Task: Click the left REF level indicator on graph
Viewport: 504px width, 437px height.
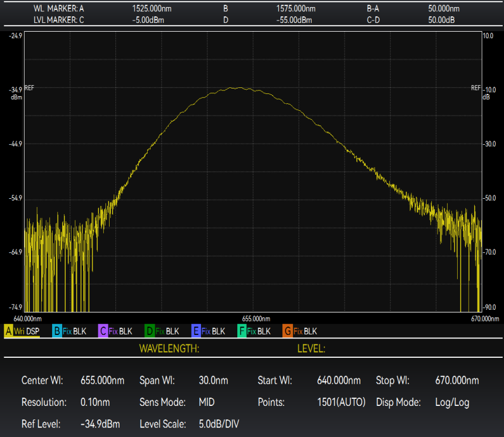Action: pyautogui.click(x=29, y=88)
